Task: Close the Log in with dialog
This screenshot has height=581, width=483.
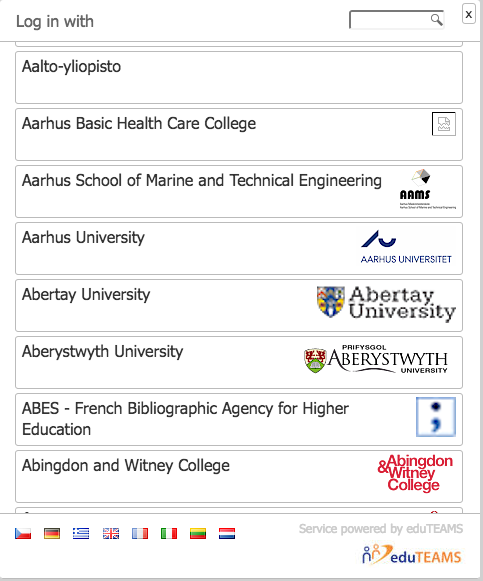Action: [469, 14]
